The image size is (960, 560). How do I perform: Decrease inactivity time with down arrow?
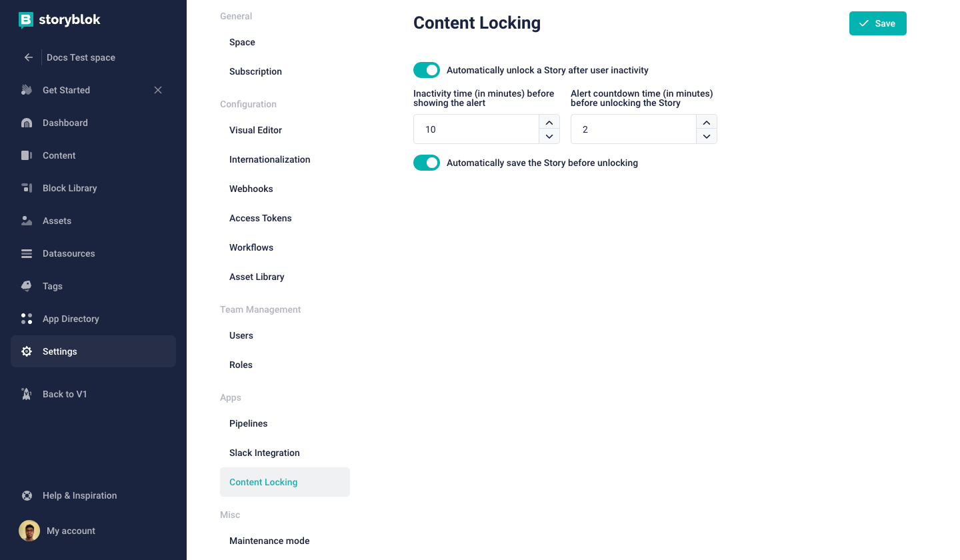click(549, 136)
